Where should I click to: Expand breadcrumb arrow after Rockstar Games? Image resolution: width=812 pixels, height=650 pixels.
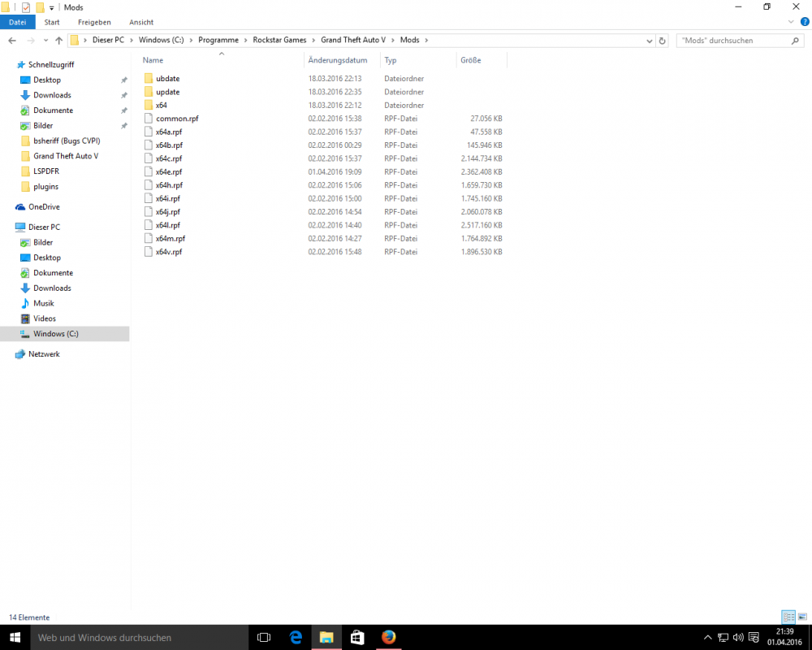click(x=313, y=40)
